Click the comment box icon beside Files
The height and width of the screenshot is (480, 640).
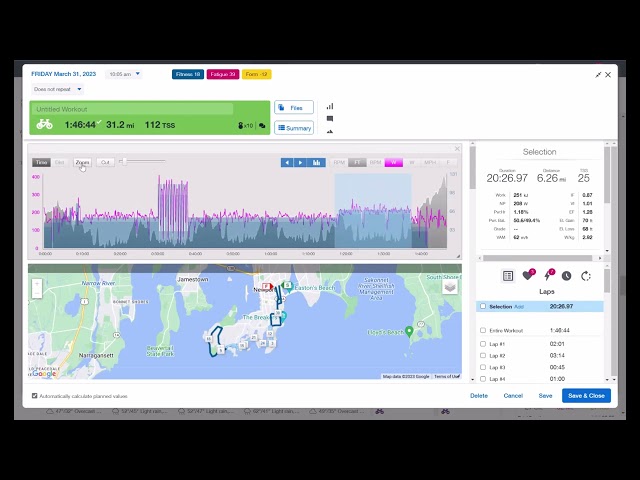330,119
